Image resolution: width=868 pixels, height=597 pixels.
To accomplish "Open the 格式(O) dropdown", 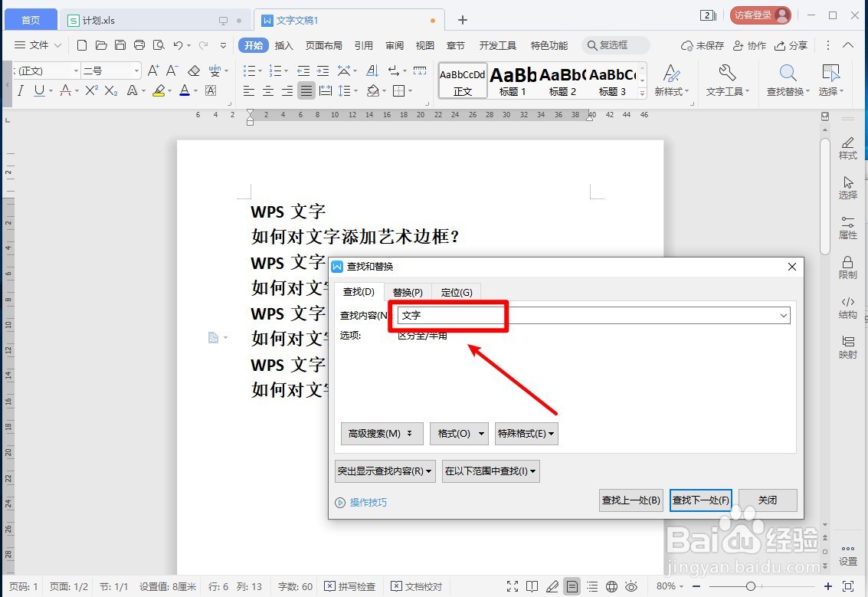I will 459,434.
